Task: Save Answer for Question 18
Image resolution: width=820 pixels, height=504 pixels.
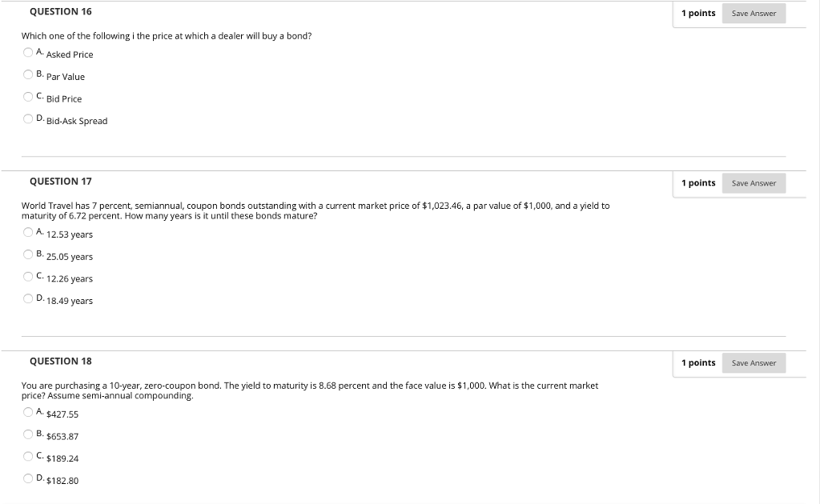Action: [x=753, y=362]
